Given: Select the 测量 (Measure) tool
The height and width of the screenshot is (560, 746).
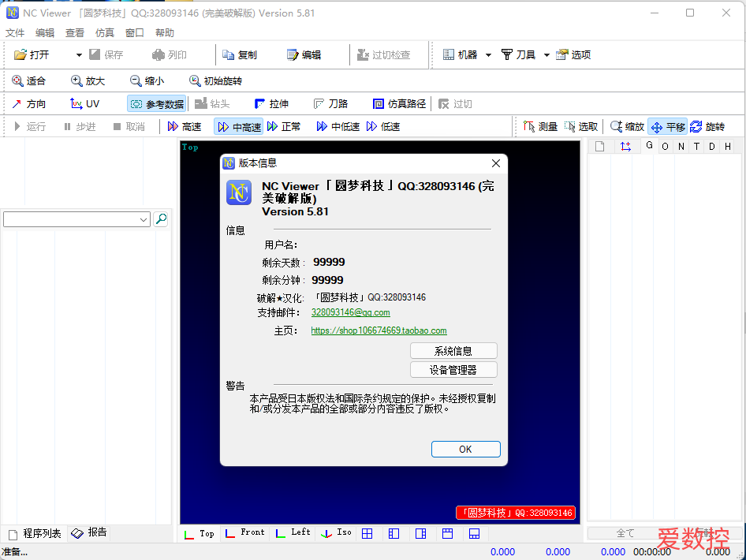Looking at the screenshot, I should 546,125.
